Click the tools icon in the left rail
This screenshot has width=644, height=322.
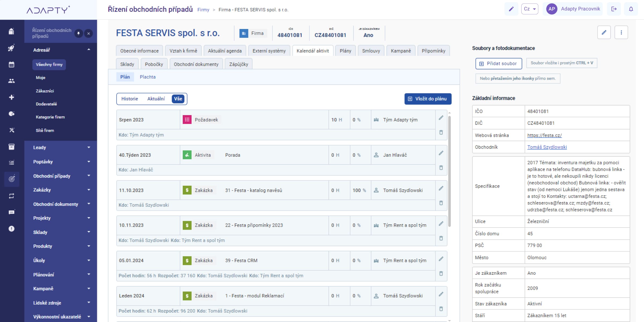[x=11, y=130]
